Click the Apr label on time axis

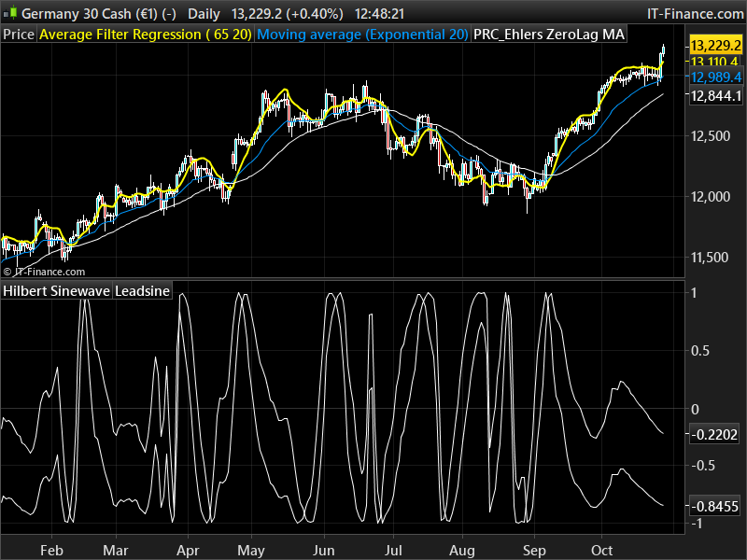point(188,551)
